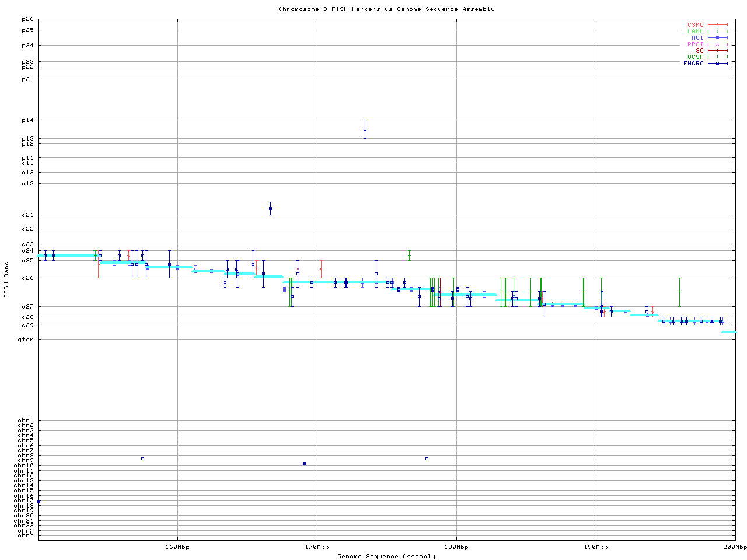This screenshot has width=747, height=560.
Task: Click the black outlier marker near band p14
Action: [365, 129]
